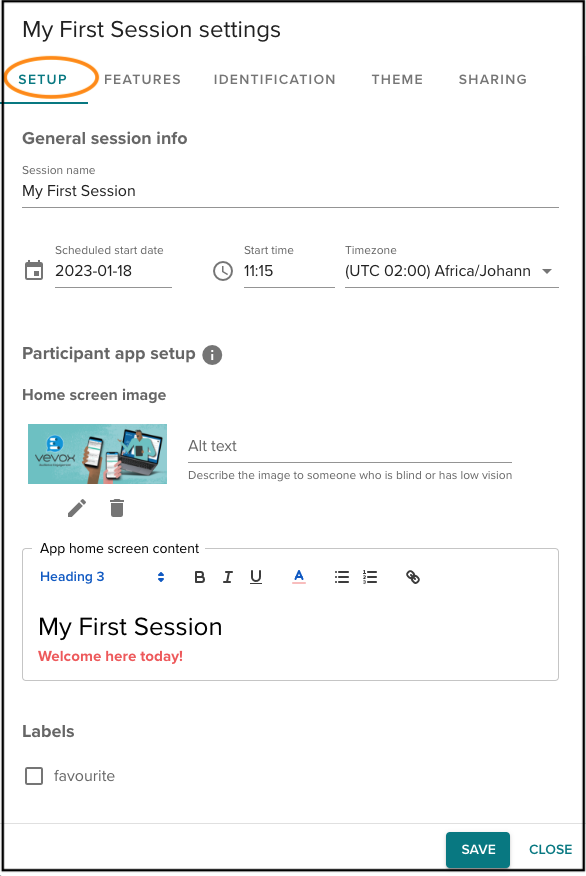Viewport: 586px width, 876px height.
Task: Insert a bulleted list
Action: (342, 577)
